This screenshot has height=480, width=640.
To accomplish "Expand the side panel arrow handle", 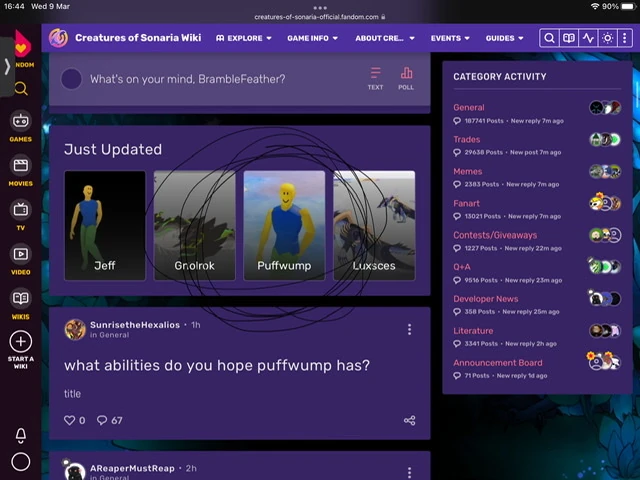I will click(7, 67).
